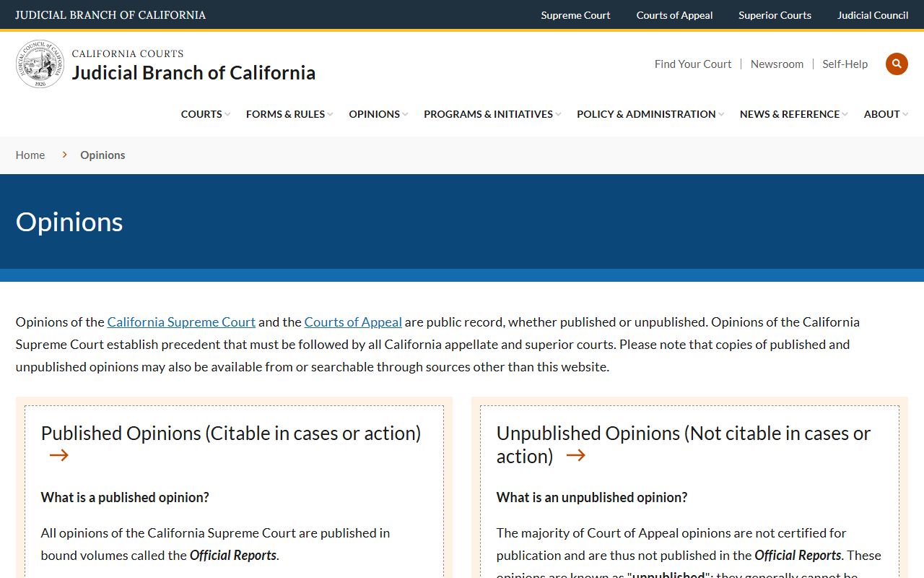Expand the News & Reference chevron

[845, 114]
